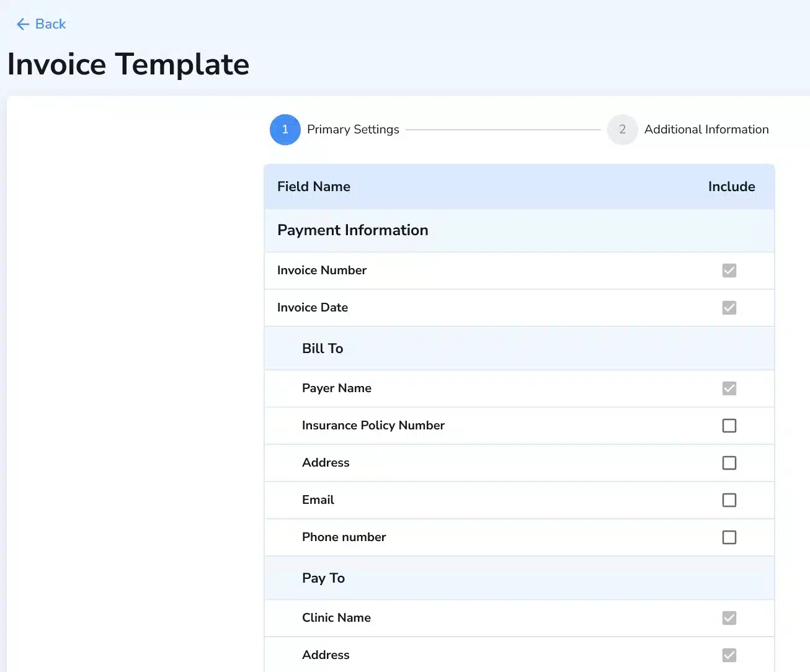Click the Field Name column header
Screen dimensions: 810x672
[314, 186]
